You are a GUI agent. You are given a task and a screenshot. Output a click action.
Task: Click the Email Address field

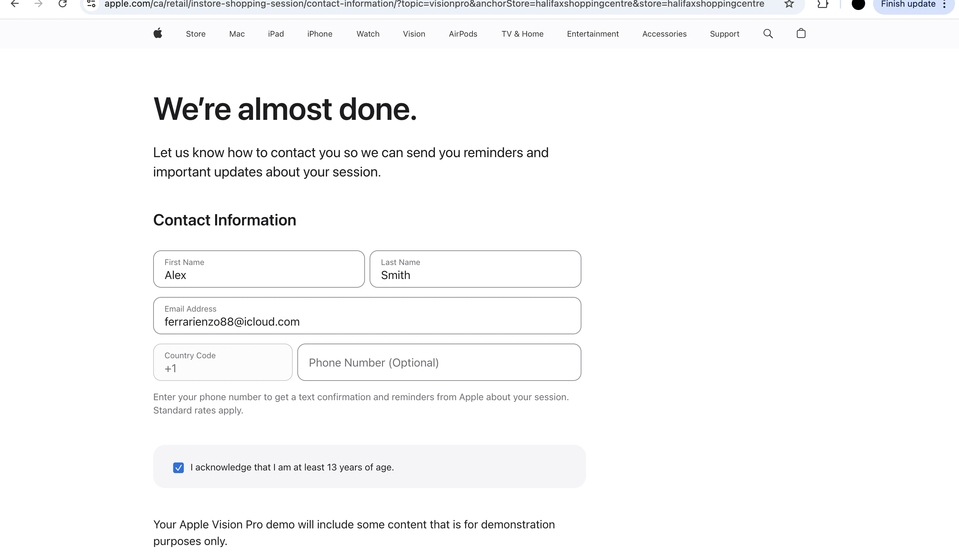[367, 316]
